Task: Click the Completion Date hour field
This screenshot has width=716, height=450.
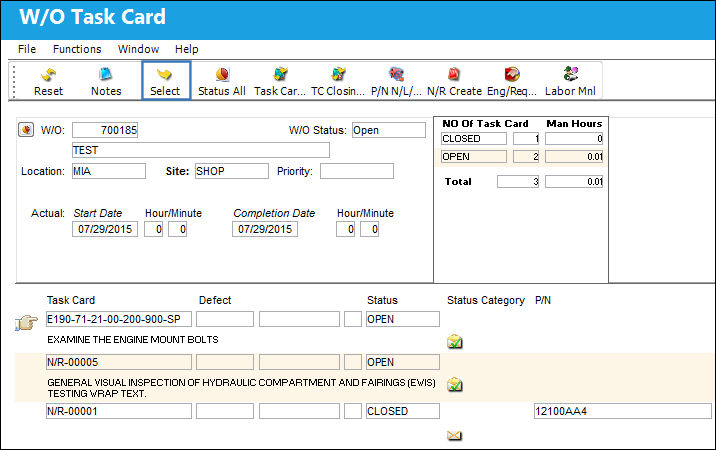Action: tap(346, 229)
